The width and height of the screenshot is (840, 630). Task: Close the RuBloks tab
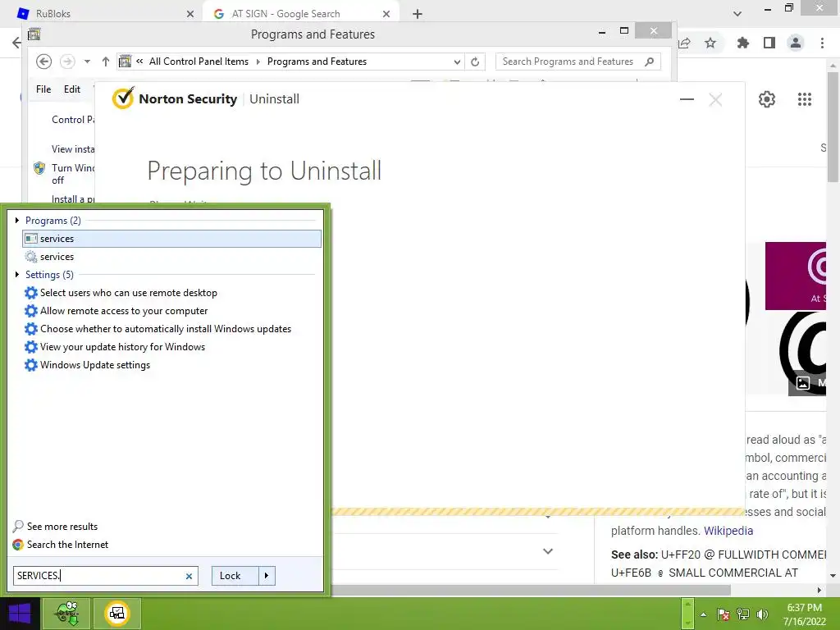190,14
